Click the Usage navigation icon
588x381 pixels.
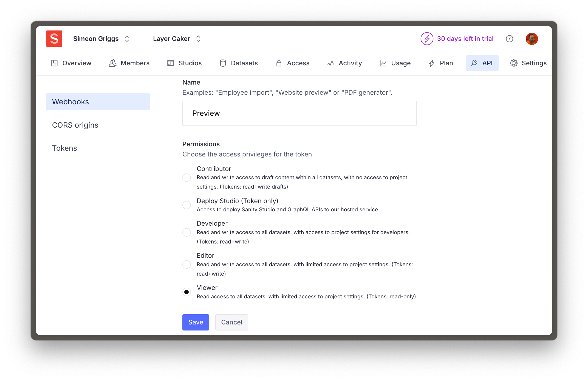(383, 63)
